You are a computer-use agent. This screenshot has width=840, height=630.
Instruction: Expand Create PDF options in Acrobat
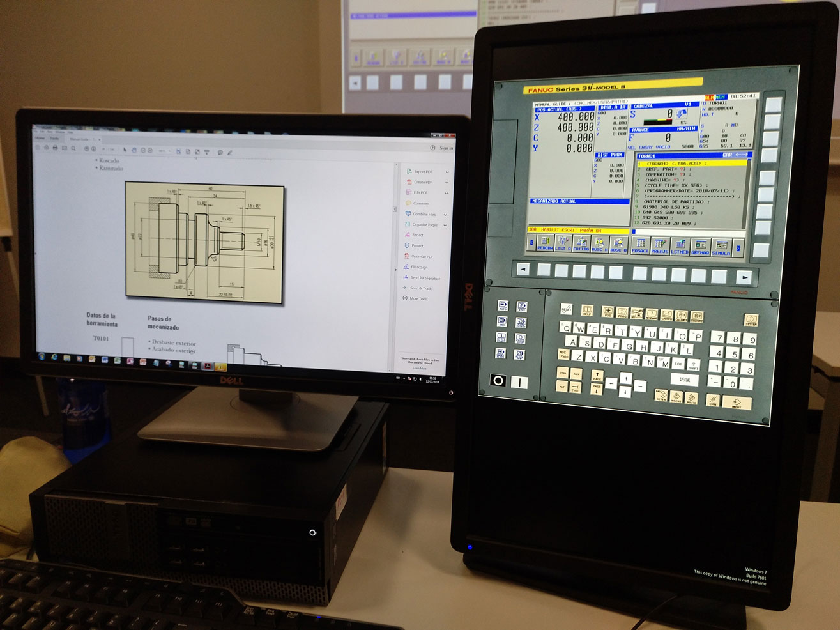[447, 182]
